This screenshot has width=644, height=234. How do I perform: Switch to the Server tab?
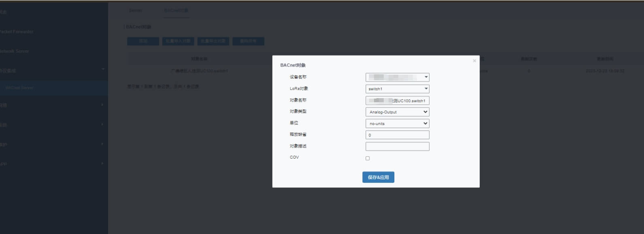click(x=135, y=11)
